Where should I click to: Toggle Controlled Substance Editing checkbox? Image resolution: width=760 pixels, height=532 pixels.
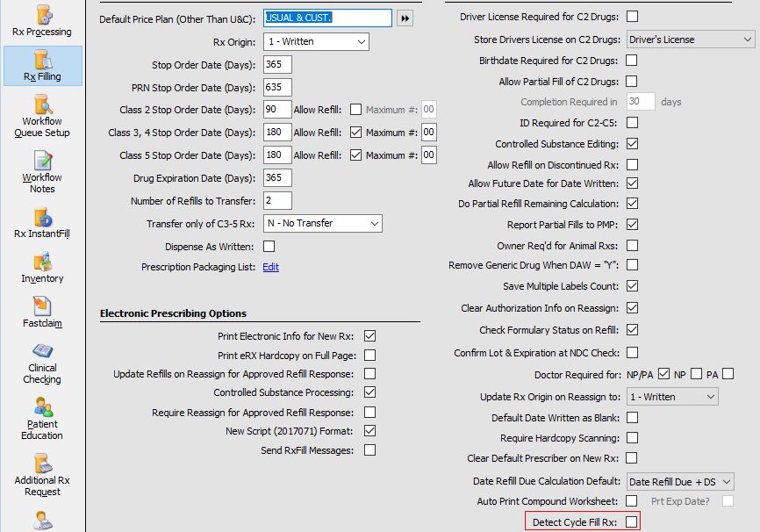pos(632,144)
